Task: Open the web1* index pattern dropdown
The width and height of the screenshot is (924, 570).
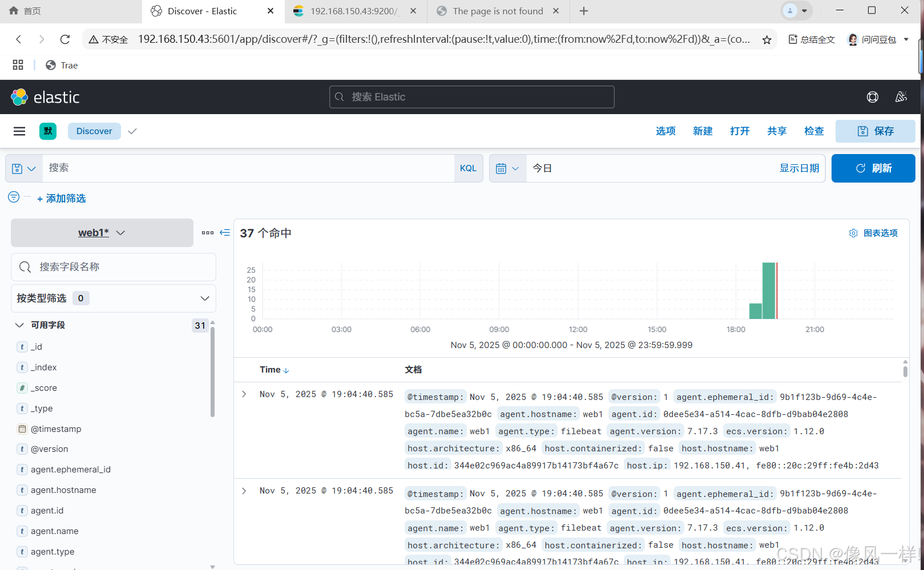Action: point(102,233)
